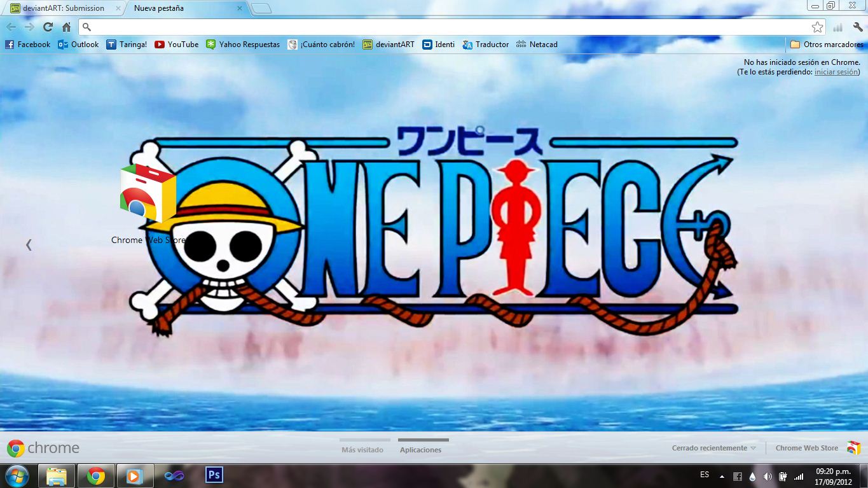Open the ¡Cuánto cabrón! bookmark

pos(321,45)
